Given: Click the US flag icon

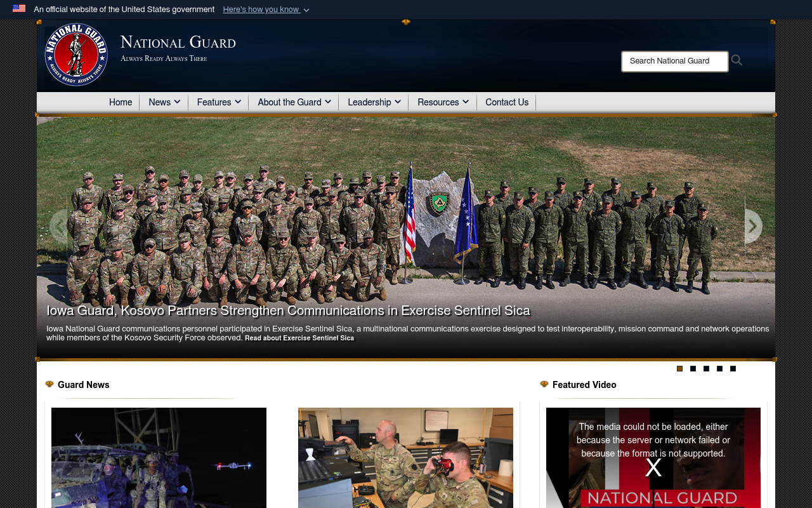Looking at the screenshot, I should 19,9.
